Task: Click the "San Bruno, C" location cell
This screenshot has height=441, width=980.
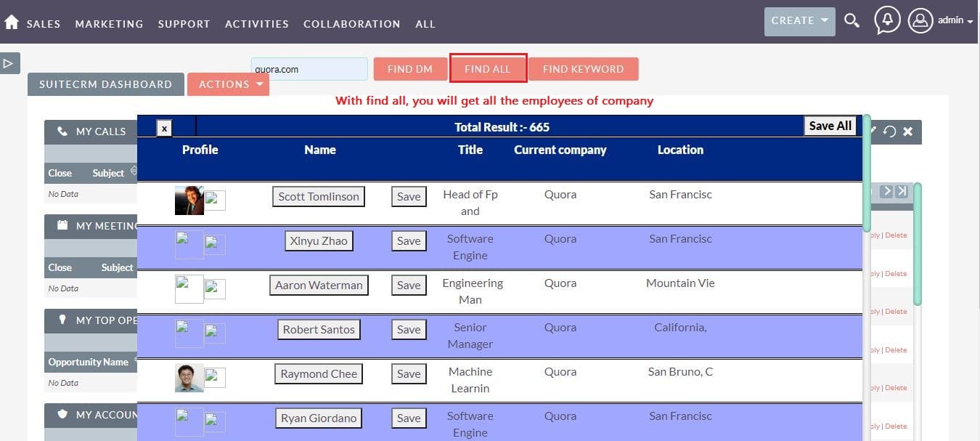Action: coord(680,371)
